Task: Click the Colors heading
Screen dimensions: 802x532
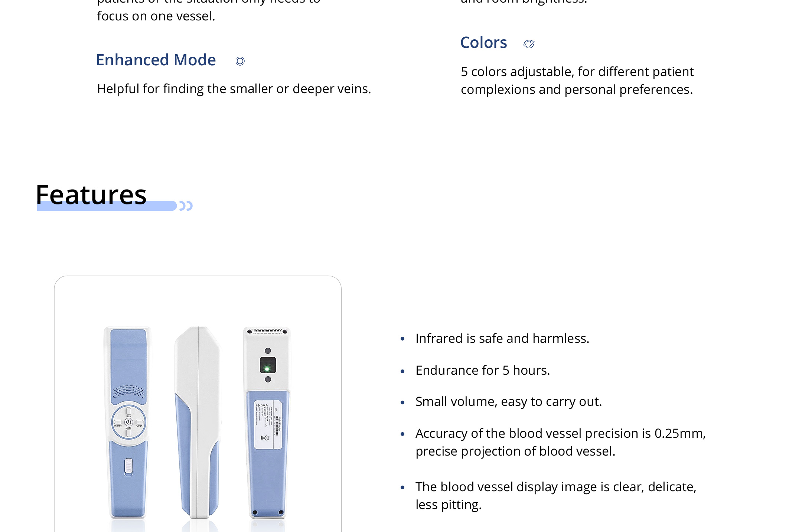Action: point(483,43)
